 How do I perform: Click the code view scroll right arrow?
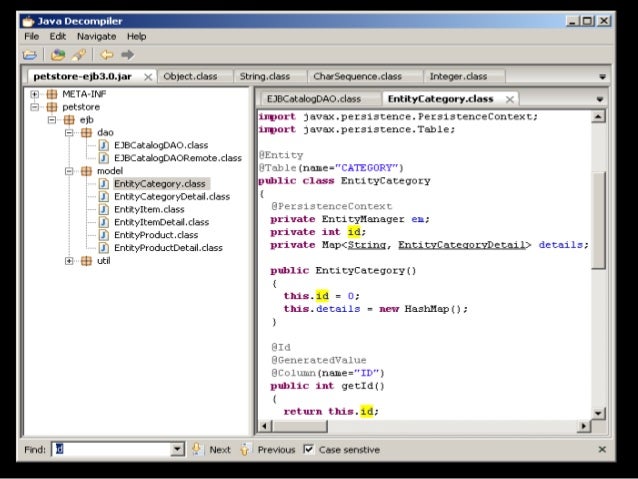[584, 426]
